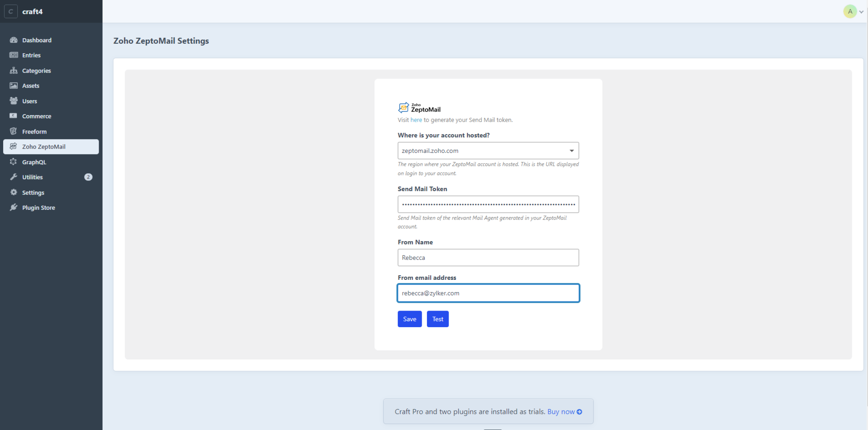Screen dimensions: 868x430
Task: Open the Assets section
Action: [x=51, y=86]
